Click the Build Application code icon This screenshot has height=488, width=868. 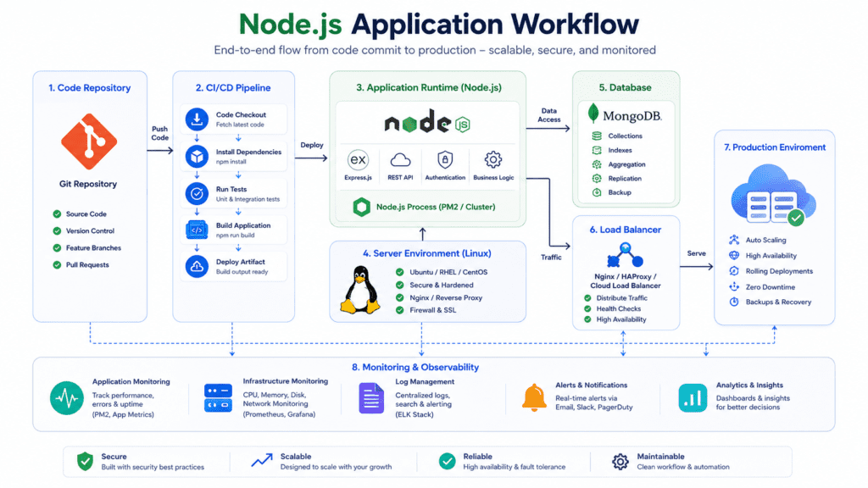coord(197,230)
